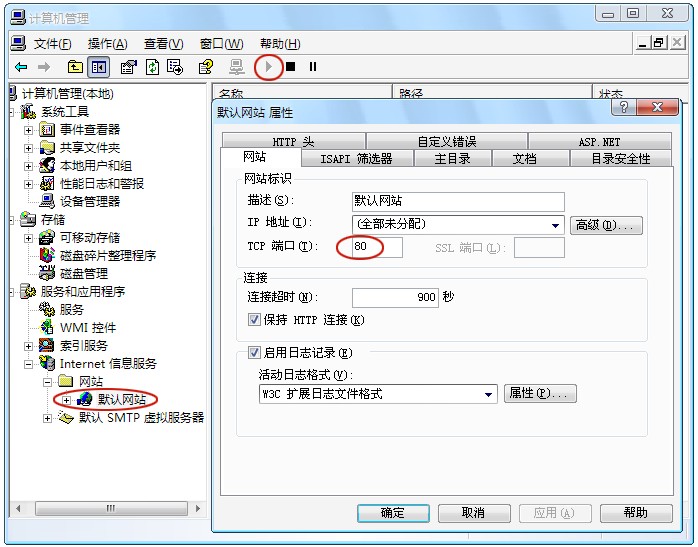The height and width of the screenshot is (547, 698).
Task: Open the Properties toolbar icon
Action: 129,67
